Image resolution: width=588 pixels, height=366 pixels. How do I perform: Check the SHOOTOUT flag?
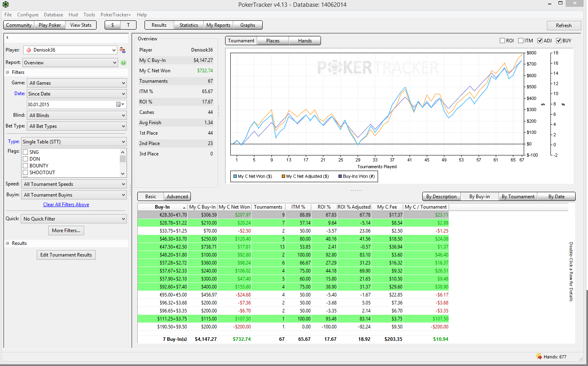click(x=26, y=173)
